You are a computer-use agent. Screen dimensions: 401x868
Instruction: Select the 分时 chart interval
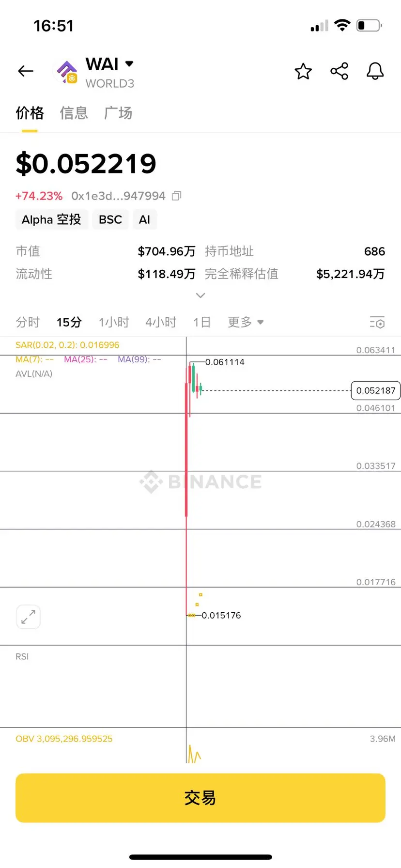[x=28, y=322]
